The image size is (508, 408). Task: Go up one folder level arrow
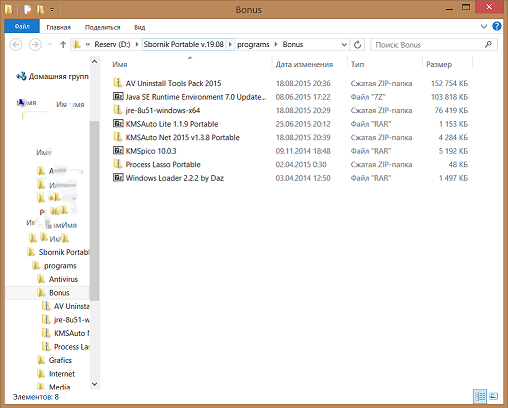coord(63,44)
